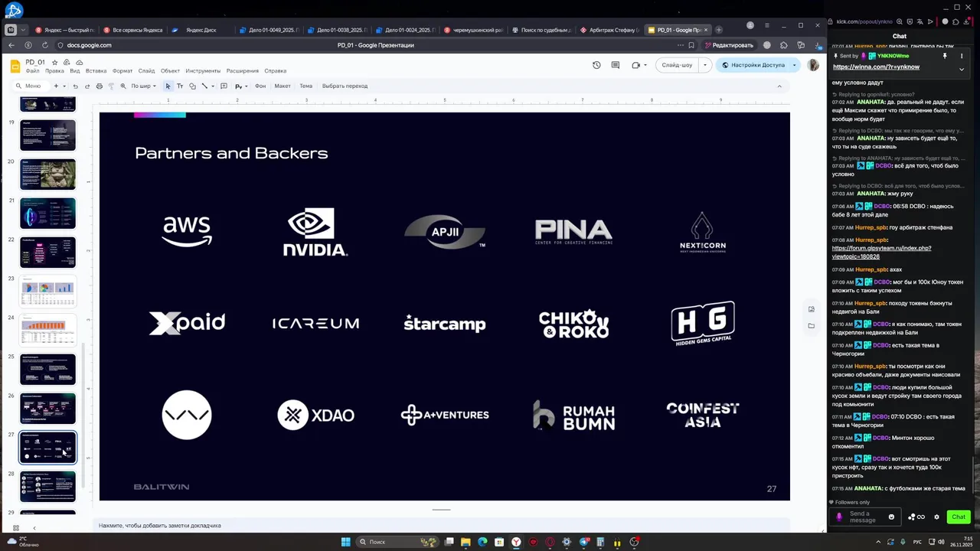Click the Настройки Доступа share button
This screenshot has height=551, width=980.
coord(754,65)
